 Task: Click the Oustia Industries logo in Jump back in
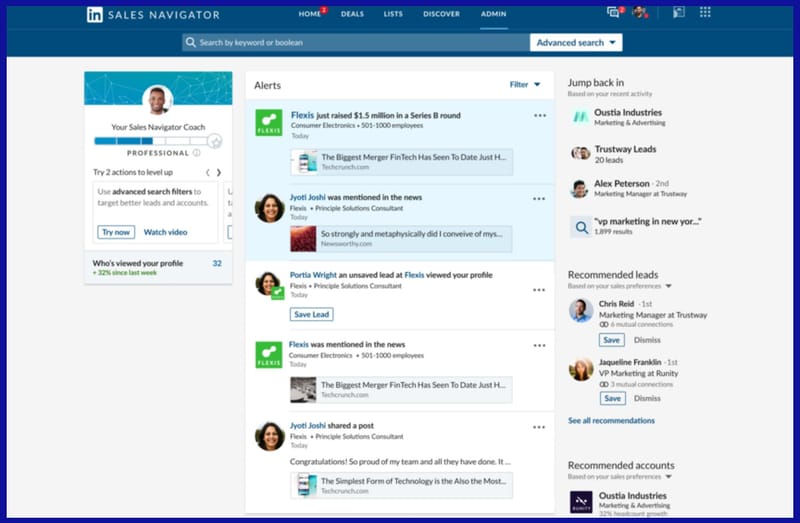(x=580, y=118)
